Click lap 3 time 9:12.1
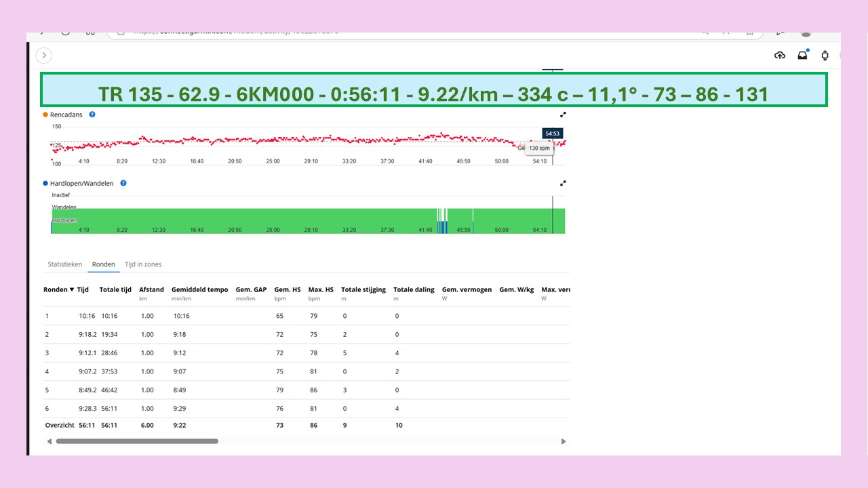This screenshot has width=868, height=488. pyautogui.click(x=87, y=353)
